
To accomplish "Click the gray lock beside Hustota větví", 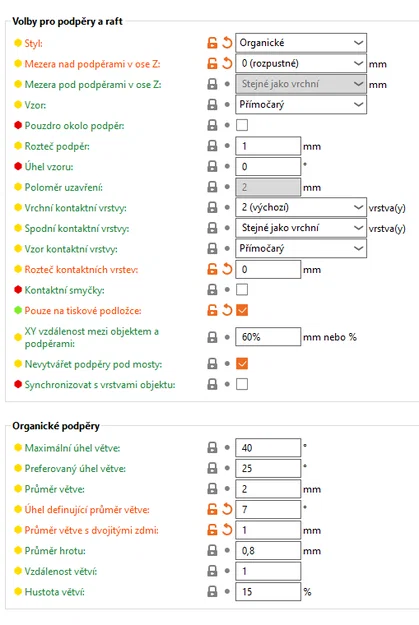I will click(212, 592).
